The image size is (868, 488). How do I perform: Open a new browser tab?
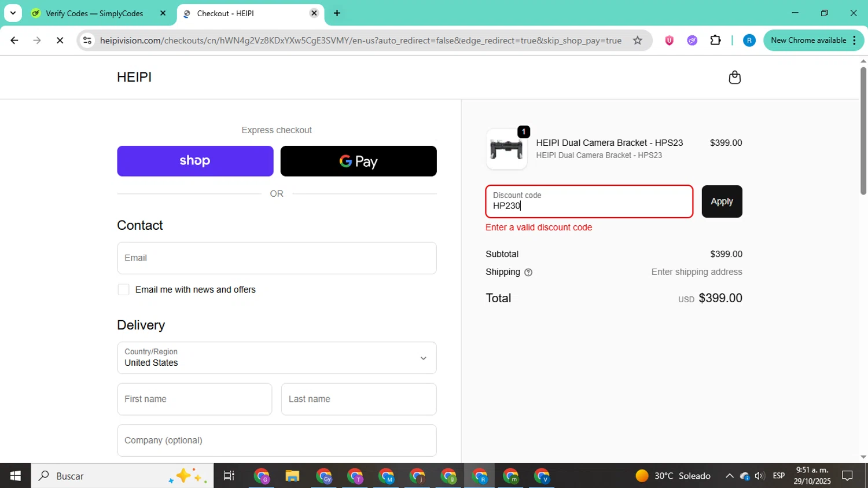[337, 13]
